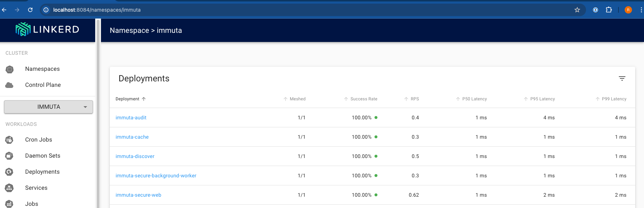Open the immuta-audit deployment link

point(131,118)
